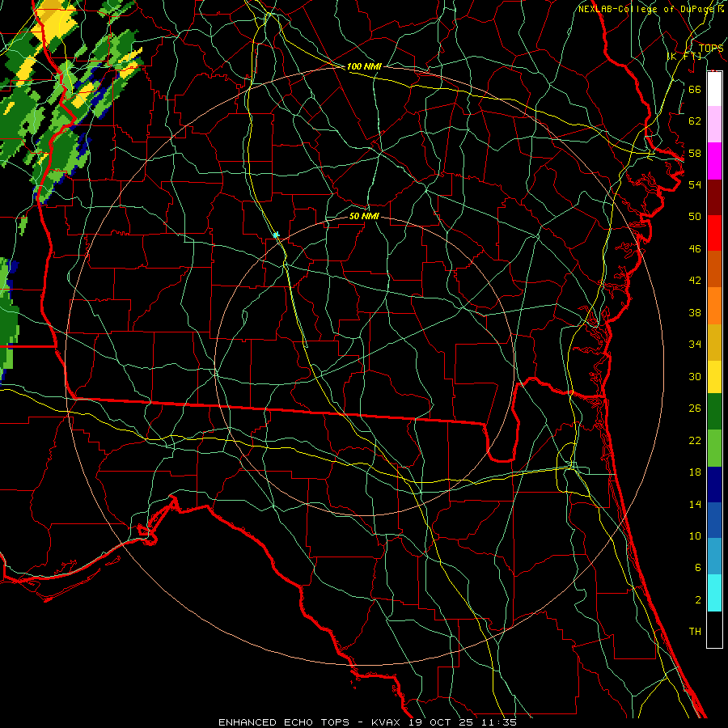Click the TH legend label
Screen dimensions: 728x728
coord(695,632)
